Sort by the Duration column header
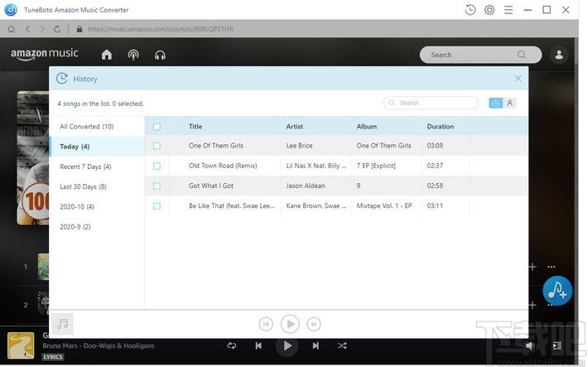 pos(441,127)
